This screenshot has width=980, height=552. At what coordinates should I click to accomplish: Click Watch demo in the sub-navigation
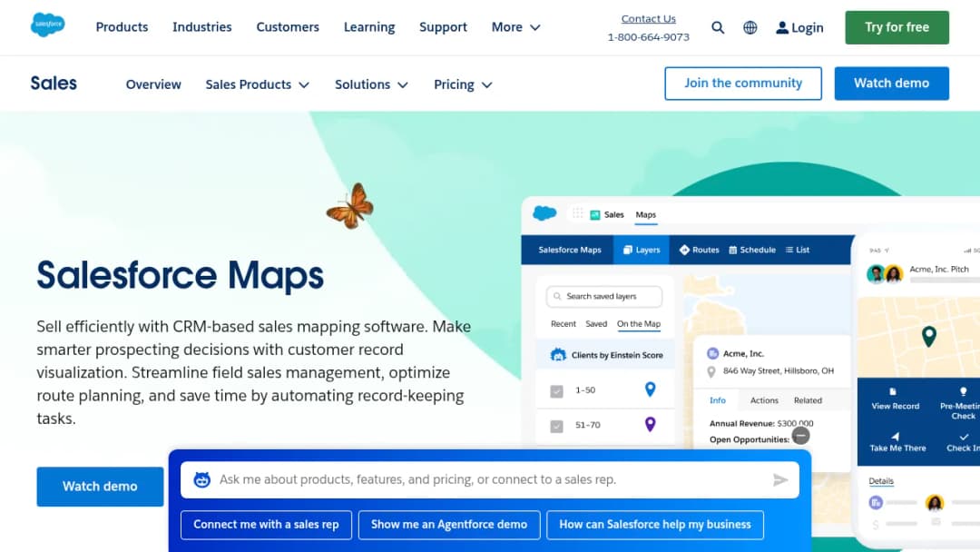click(x=891, y=84)
